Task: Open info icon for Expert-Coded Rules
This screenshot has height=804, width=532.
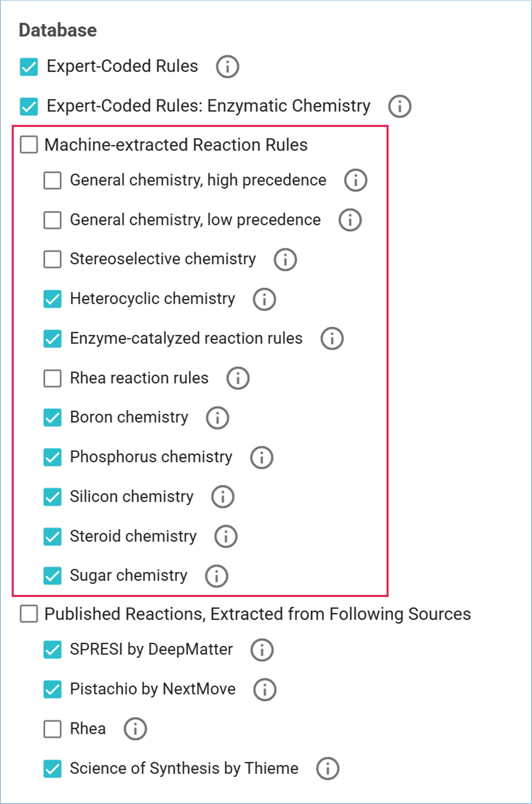Action: click(227, 66)
